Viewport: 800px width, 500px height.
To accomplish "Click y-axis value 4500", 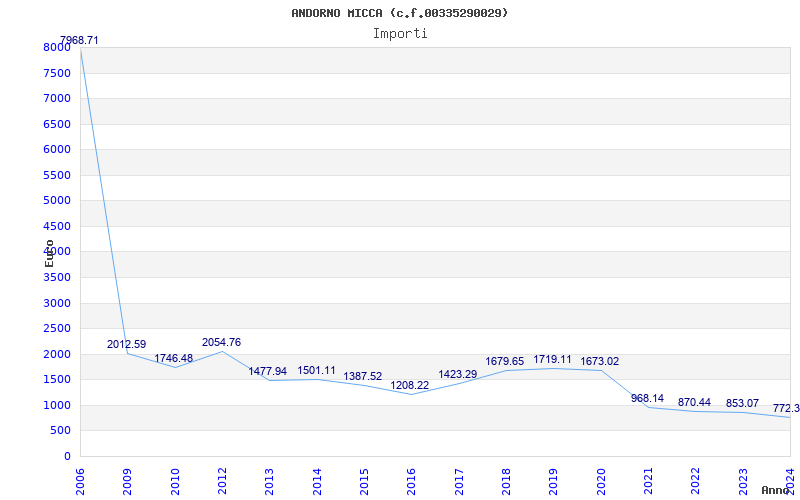I will (57, 226).
